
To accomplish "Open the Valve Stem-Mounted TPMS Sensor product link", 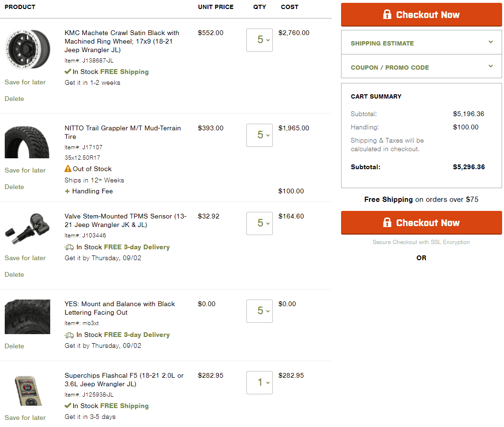I will click(x=126, y=220).
